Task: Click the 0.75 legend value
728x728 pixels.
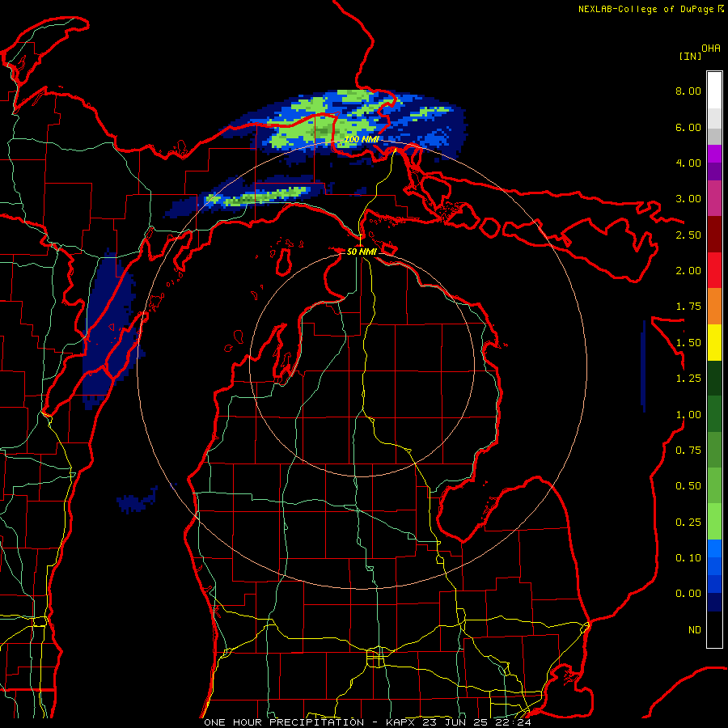Action: (688, 451)
